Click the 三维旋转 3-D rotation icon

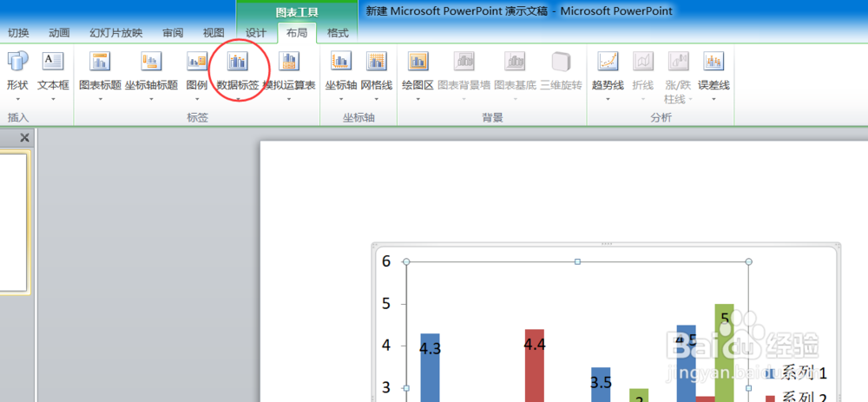click(x=562, y=61)
